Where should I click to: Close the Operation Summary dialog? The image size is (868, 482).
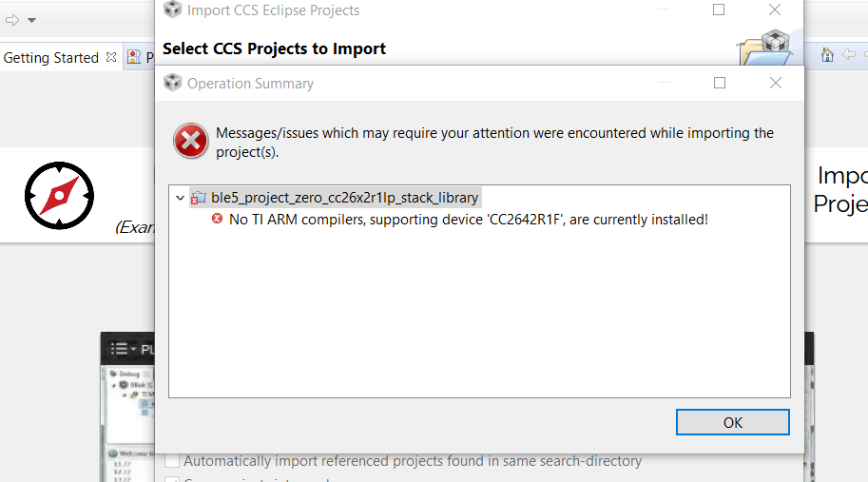[776, 83]
